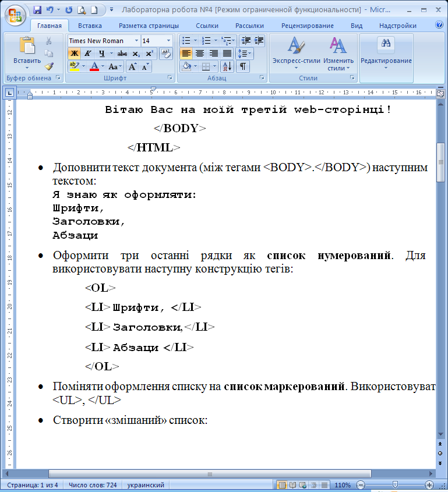The height and width of the screenshot is (492, 448).
Task: Click the Paste (Вставить) clipboard icon
Action: tap(27, 47)
